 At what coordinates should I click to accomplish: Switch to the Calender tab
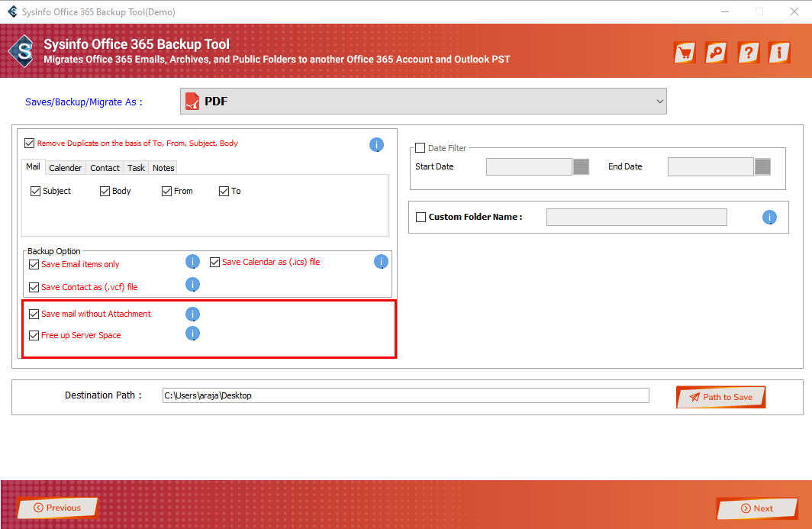(66, 168)
